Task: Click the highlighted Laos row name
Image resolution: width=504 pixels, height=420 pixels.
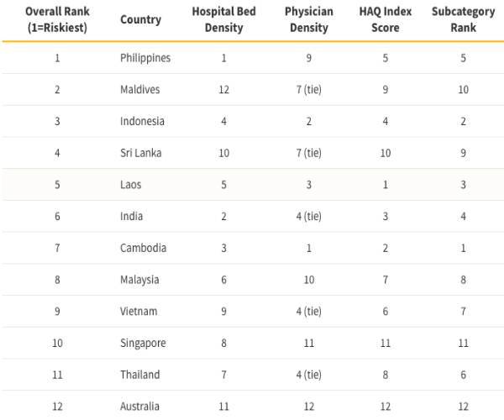Action: tap(131, 185)
